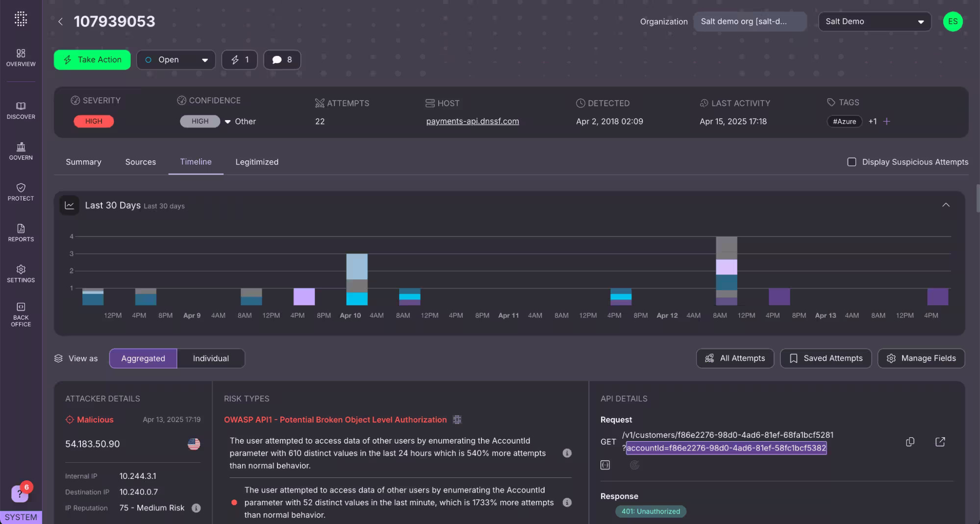The height and width of the screenshot is (524, 980).
Task: Open the Reports sidebar section
Action: point(21,232)
